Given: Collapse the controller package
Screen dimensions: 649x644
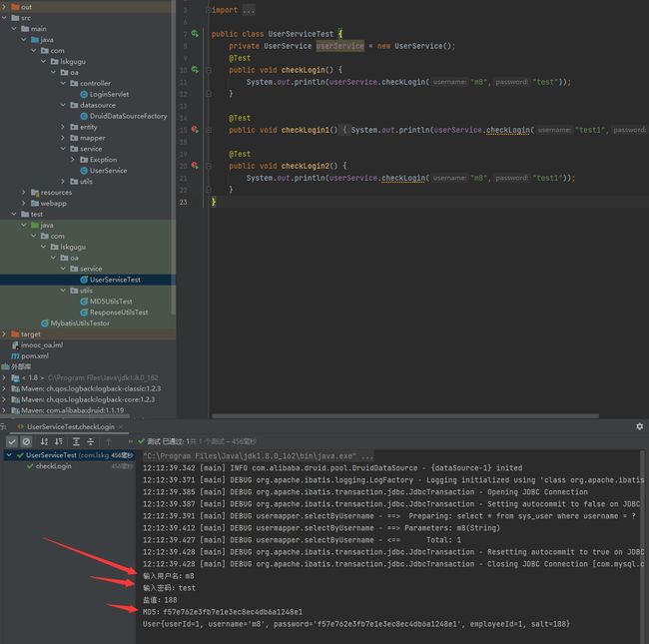Looking at the screenshot, I should [x=63, y=83].
